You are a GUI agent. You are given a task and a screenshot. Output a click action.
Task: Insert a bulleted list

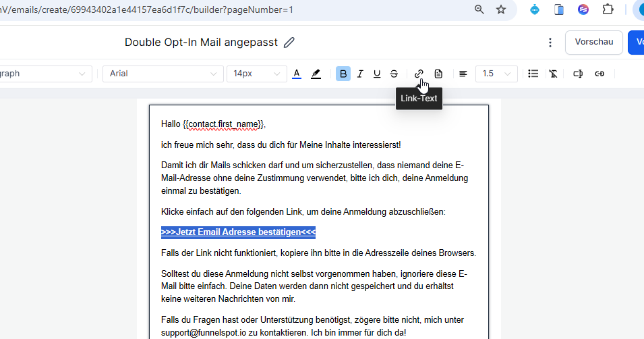tap(533, 74)
